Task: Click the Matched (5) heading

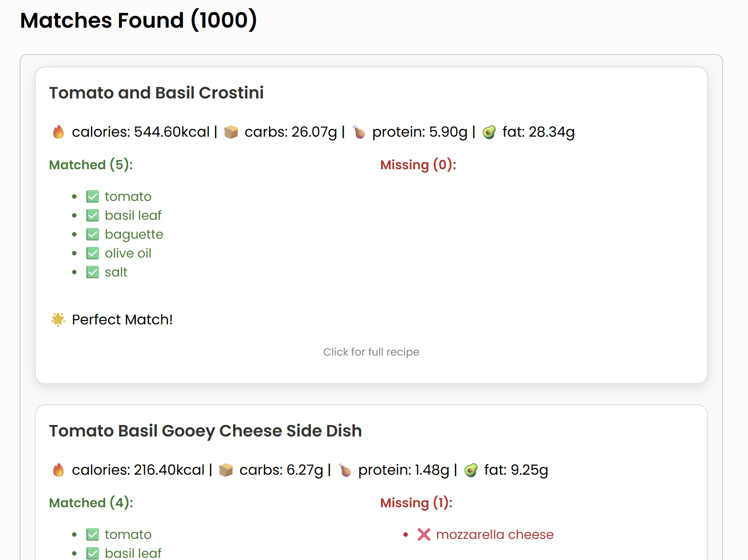Action: tap(91, 165)
